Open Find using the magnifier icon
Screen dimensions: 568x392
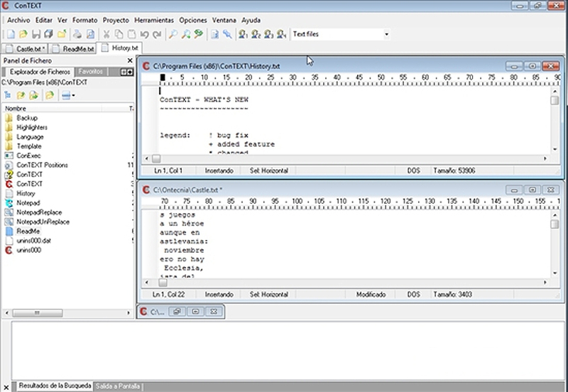(x=173, y=34)
